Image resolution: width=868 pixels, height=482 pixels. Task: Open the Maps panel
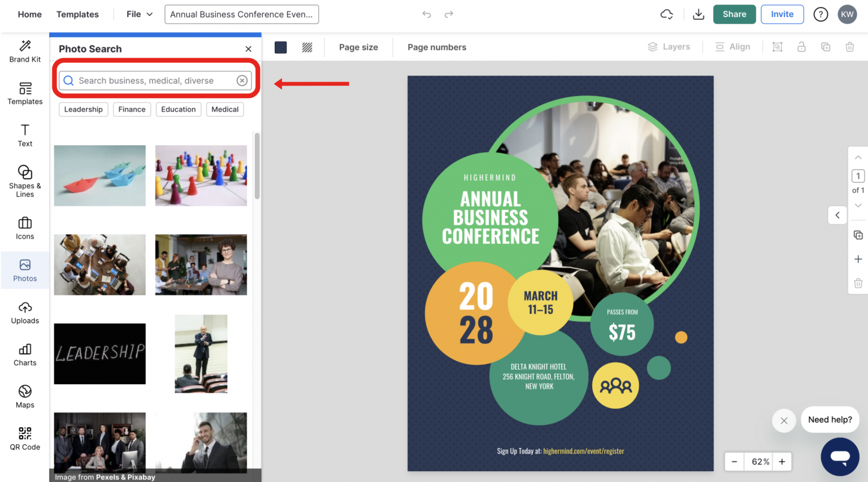[x=25, y=397]
